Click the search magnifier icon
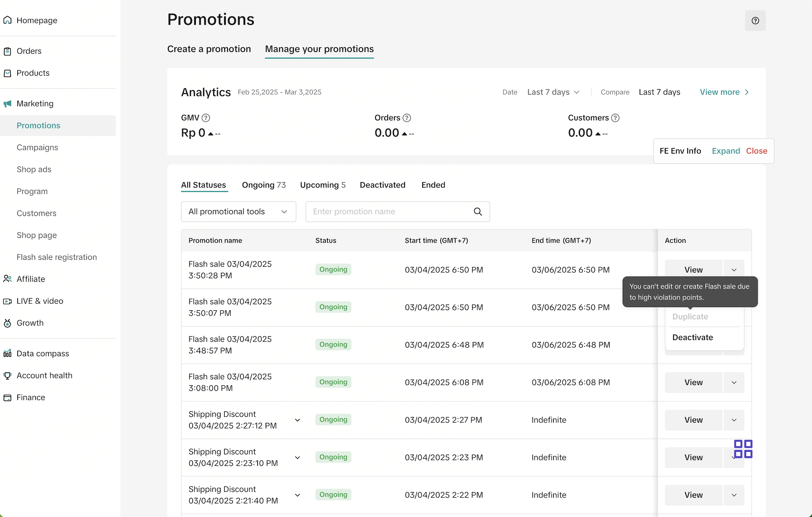812x517 pixels. point(478,212)
